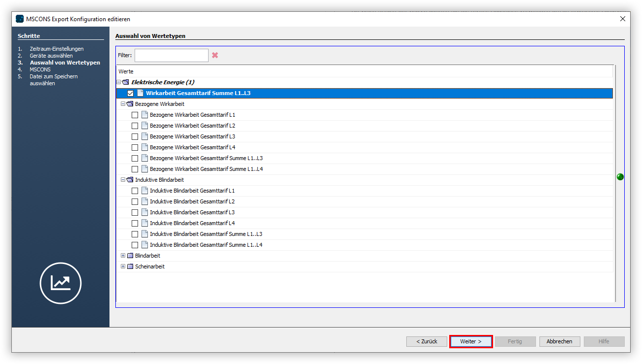This screenshot has width=642, height=364.
Task: Collapse the Elektrische Energie tree node
Action: click(118, 82)
